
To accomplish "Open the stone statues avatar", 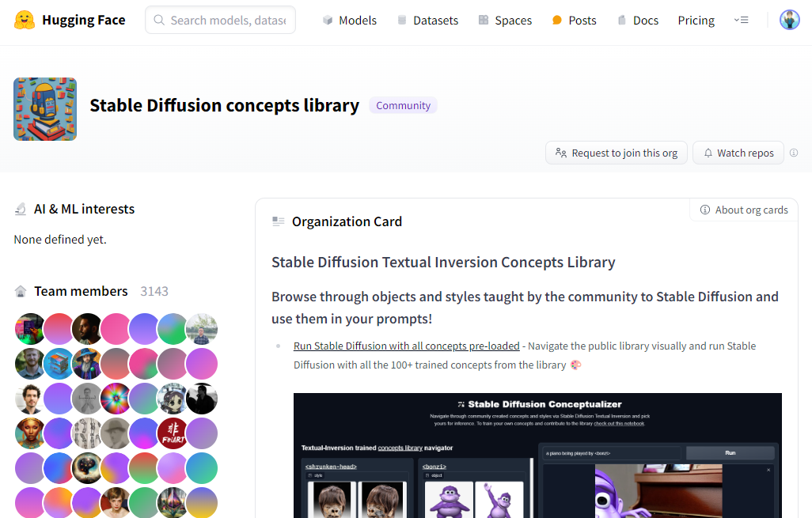I will [x=87, y=433].
